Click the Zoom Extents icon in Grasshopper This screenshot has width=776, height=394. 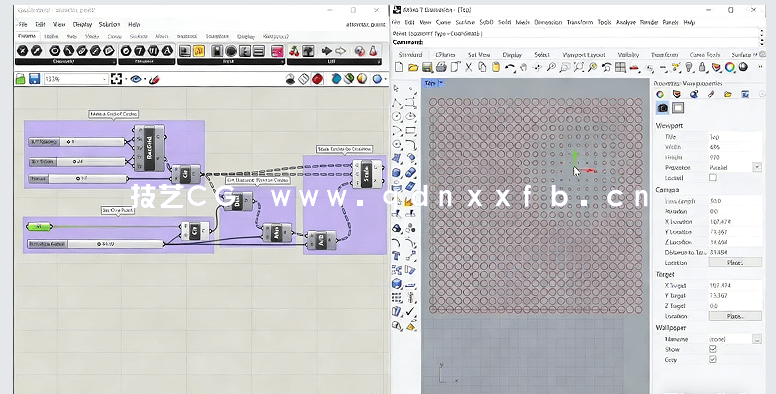coord(116,79)
